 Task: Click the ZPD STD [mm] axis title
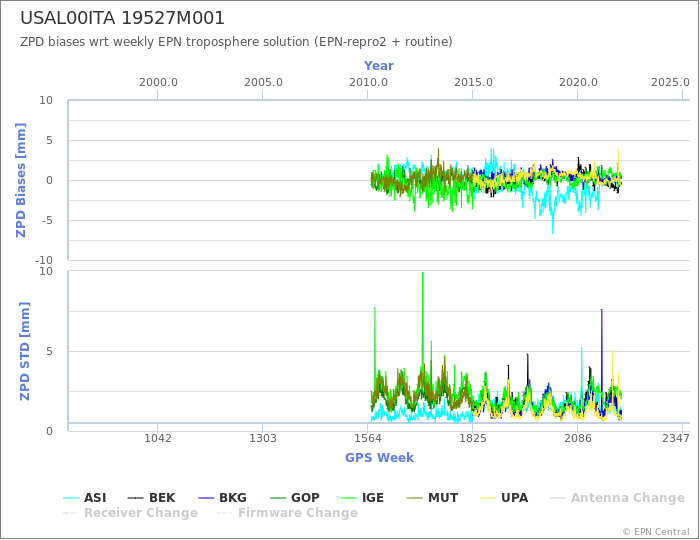(x=24, y=351)
